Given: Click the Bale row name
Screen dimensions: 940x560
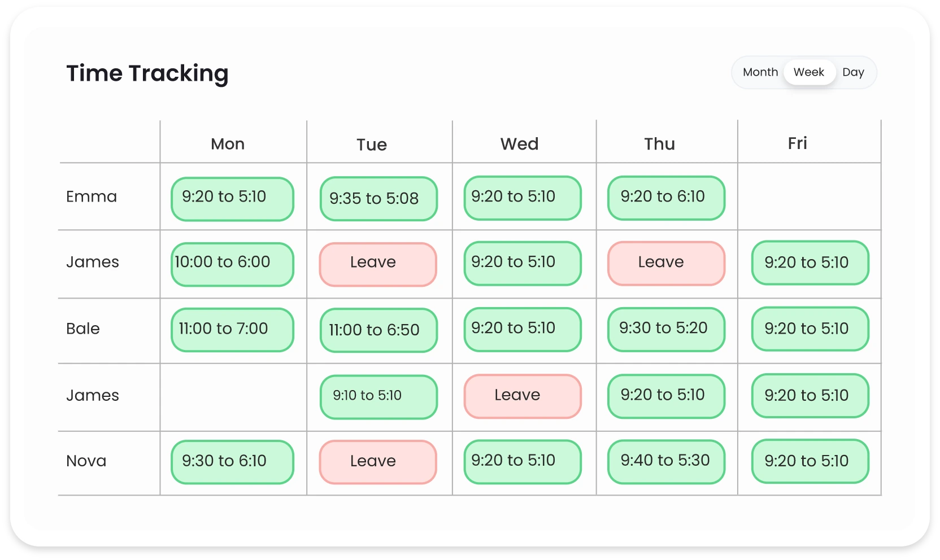Looking at the screenshot, I should (83, 329).
